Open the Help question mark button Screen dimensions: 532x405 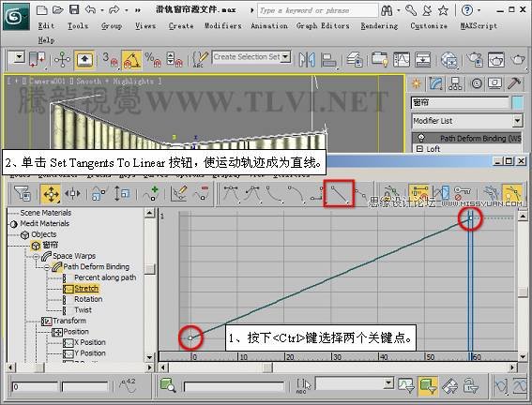click(x=467, y=10)
